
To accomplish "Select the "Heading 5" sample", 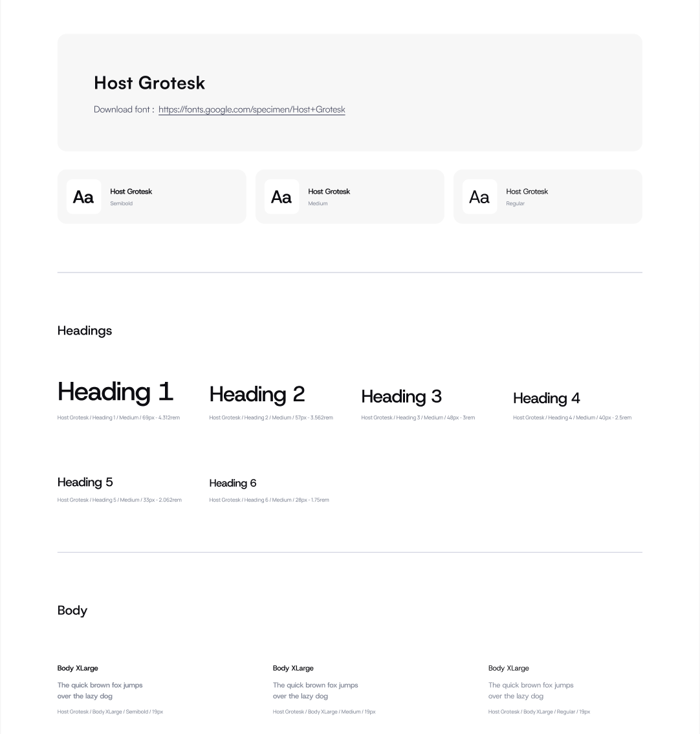I will [x=85, y=483].
